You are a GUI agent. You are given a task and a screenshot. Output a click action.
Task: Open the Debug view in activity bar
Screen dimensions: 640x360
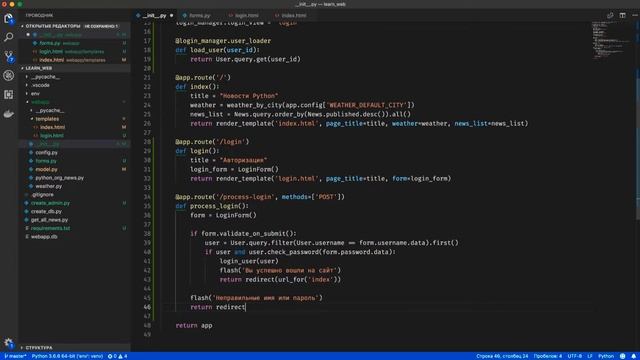(x=9, y=76)
